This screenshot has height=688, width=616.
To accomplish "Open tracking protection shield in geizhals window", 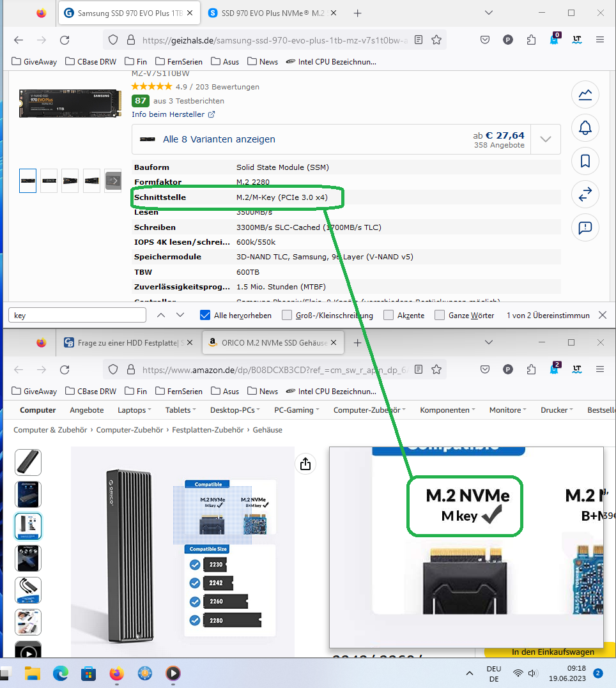I will tap(113, 40).
